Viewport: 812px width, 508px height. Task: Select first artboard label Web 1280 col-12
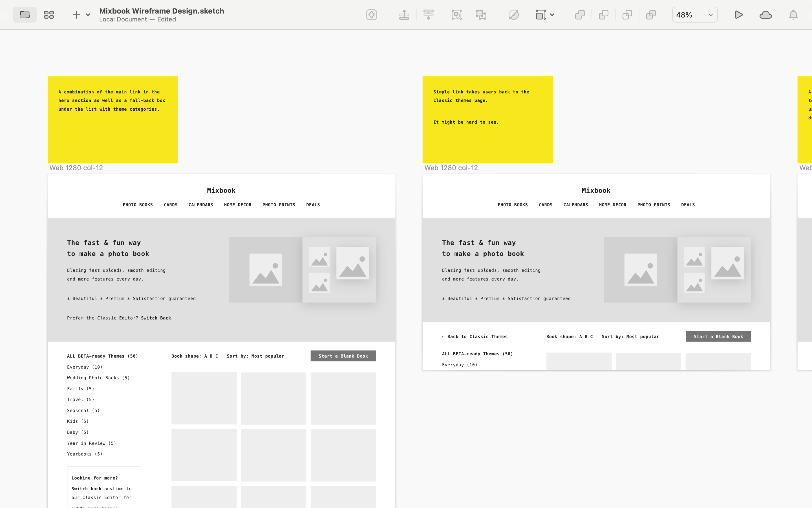click(76, 168)
